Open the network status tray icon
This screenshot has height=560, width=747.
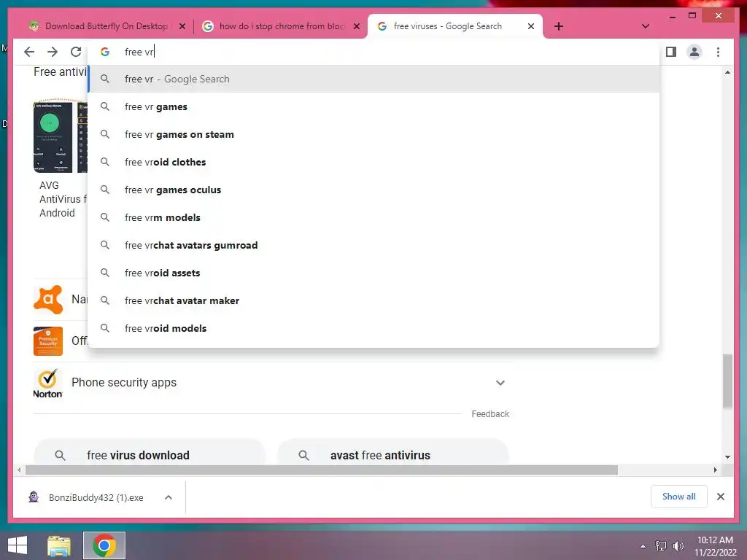661,546
